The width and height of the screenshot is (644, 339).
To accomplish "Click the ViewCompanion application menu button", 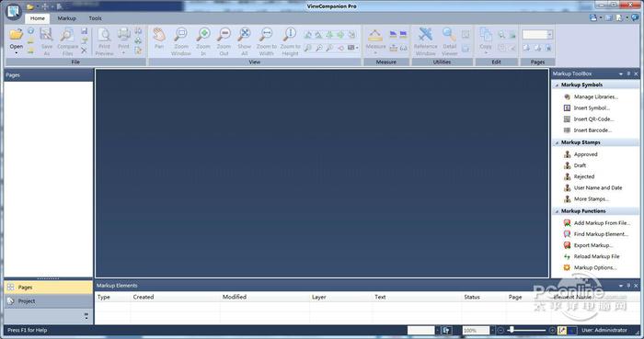I will tap(14, 11).
